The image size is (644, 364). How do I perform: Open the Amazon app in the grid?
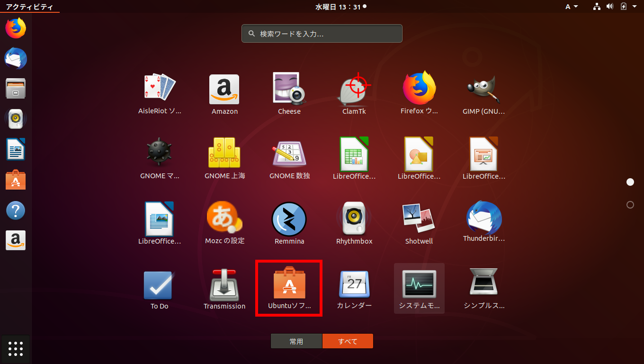click(x=224, y=93)
